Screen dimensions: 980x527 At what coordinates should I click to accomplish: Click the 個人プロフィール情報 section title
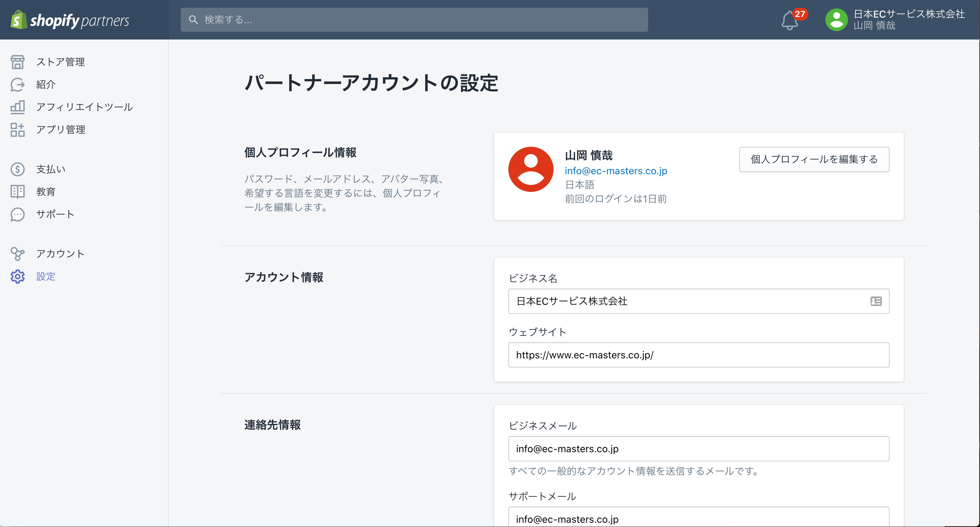(300, 152)
